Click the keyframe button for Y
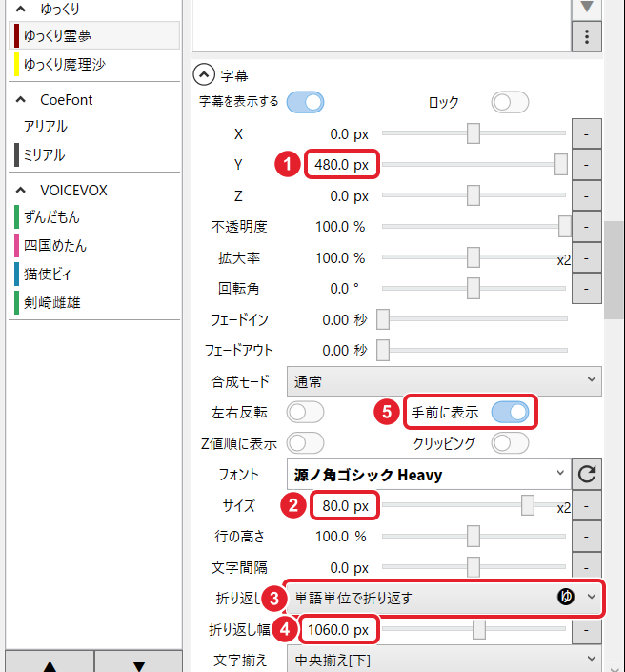The width and height of the screenshot is (625, 672). pyautogui.click(x=587, y=165)
